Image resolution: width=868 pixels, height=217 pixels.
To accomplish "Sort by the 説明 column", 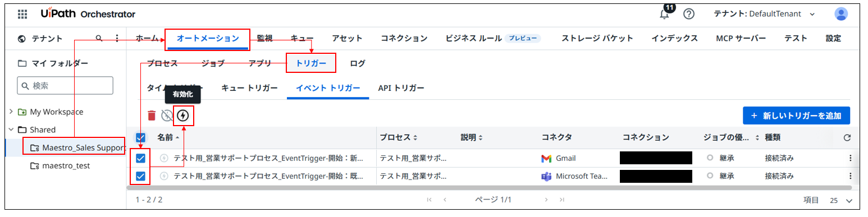I will point(472,137).
